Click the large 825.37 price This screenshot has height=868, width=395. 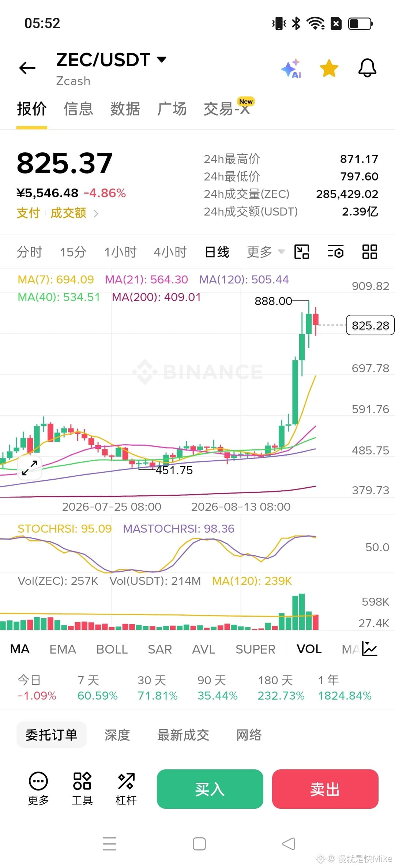point(64,163)
